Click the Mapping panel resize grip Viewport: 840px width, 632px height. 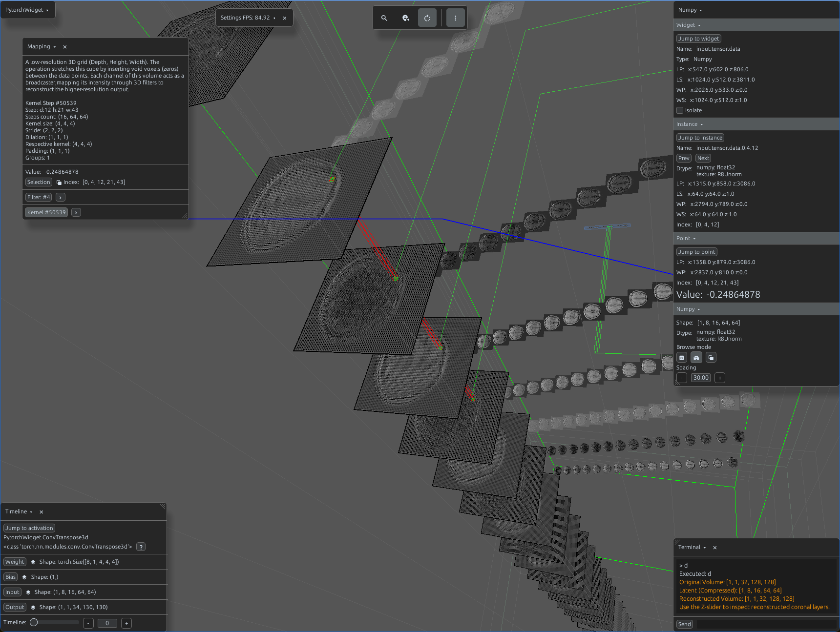click(x=185, y=216)
